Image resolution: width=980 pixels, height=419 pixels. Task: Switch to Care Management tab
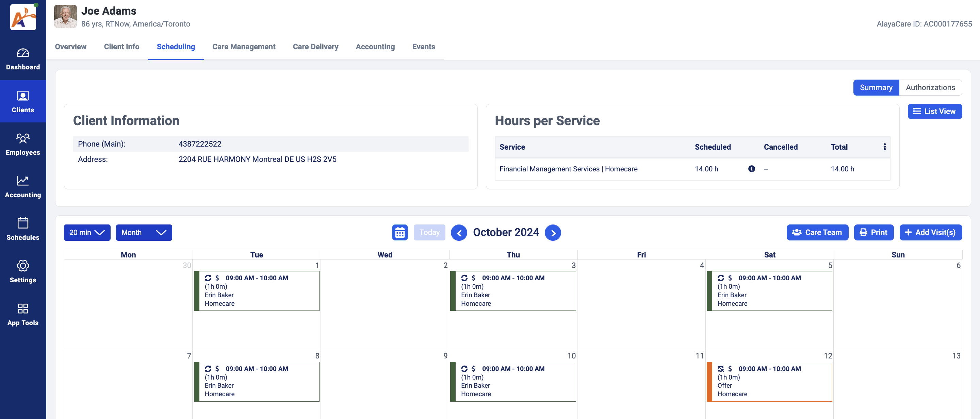(244, 47)
